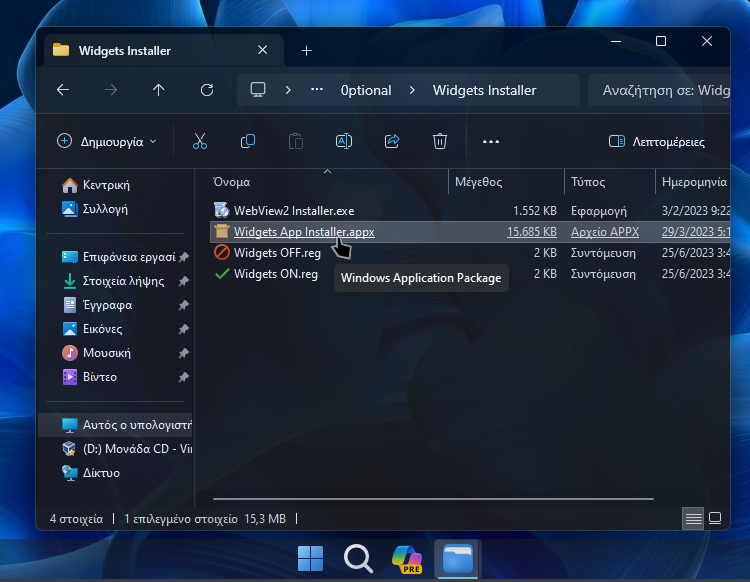This screenshot has height=582, width=750.
Task: Click pin icon next to Βίντεο
Action: pos(184,377)
